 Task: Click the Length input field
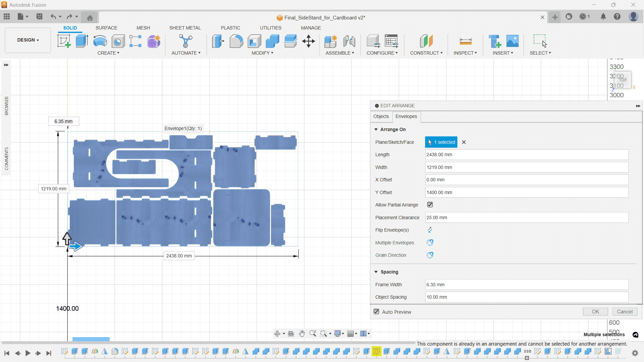(x=527, y=155)
